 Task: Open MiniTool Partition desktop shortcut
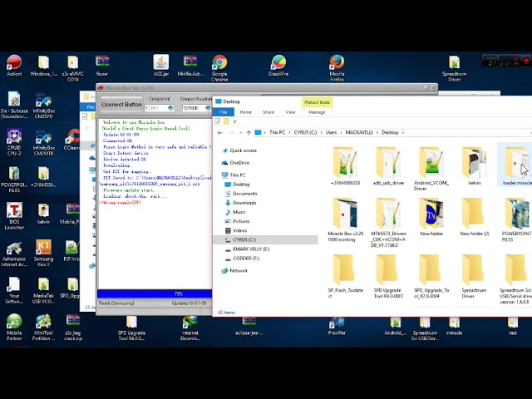[x=42, y=327]
